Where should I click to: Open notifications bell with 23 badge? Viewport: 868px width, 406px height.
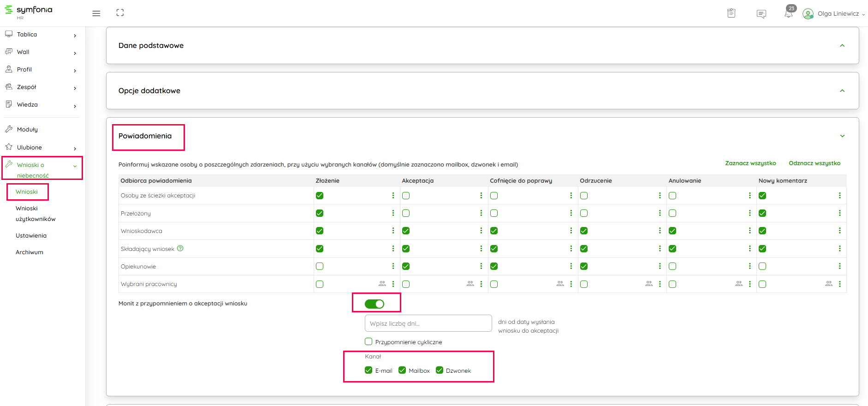point(789,13)
